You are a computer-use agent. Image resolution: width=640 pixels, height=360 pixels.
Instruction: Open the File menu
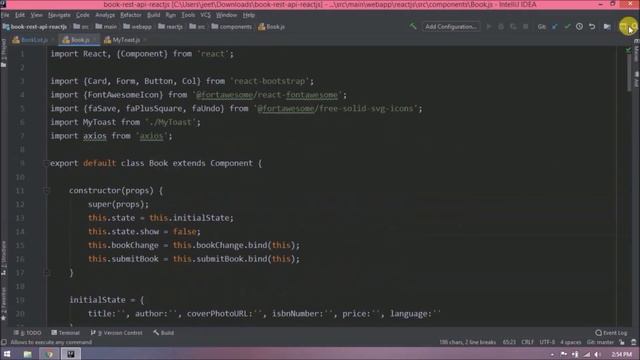[x=5, y=15]
